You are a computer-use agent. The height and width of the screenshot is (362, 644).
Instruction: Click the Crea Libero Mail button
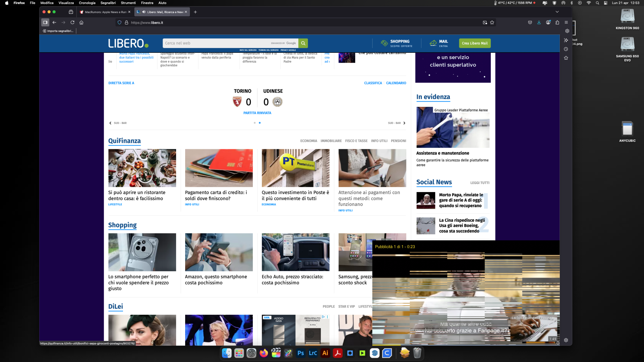coord(475,43)
